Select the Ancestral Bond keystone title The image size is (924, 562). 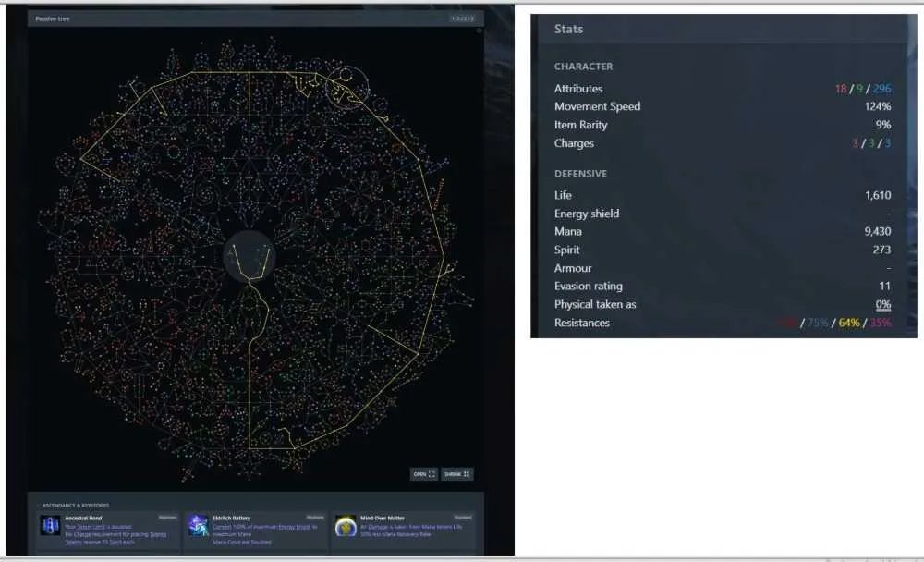(83, 519)
